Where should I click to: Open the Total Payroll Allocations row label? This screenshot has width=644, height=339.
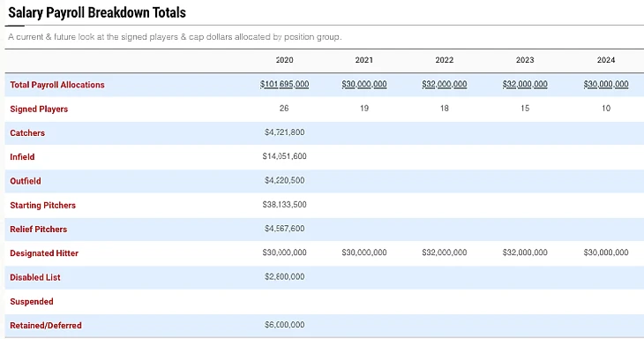click(57, 85)
